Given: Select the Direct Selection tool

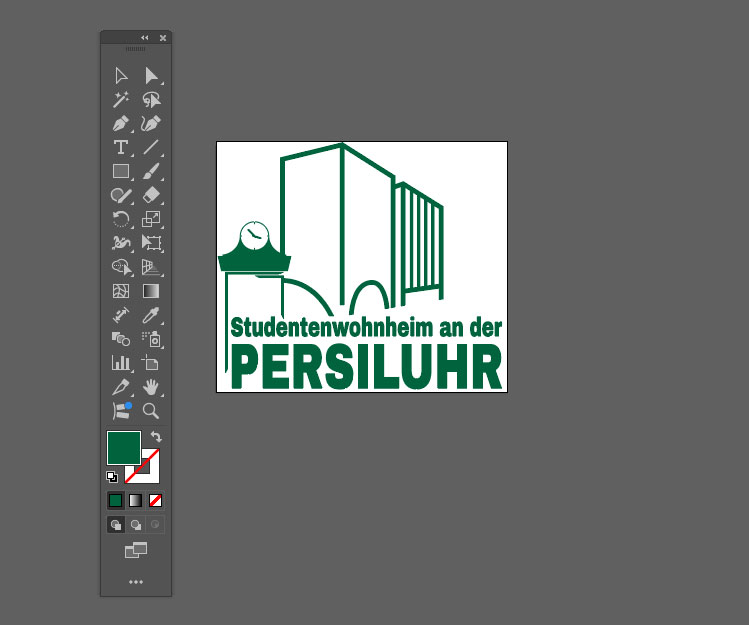Looking at the screenshot, I should pos(151,75).
